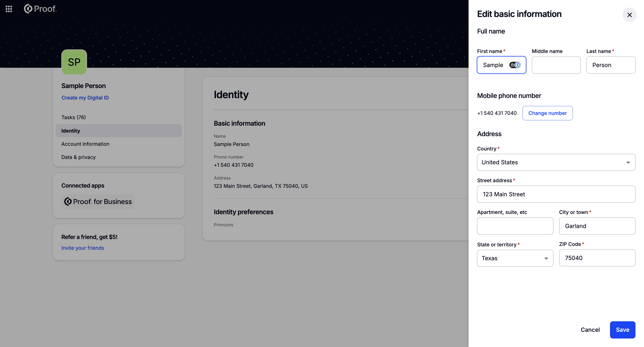Click Invite your friends link
This screenshot has width=644, height=347.
click(x=83, y=248)
